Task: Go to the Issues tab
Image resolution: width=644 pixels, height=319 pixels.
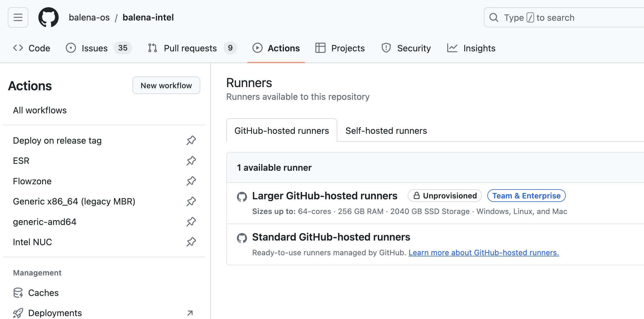Action: click(94, 48)
